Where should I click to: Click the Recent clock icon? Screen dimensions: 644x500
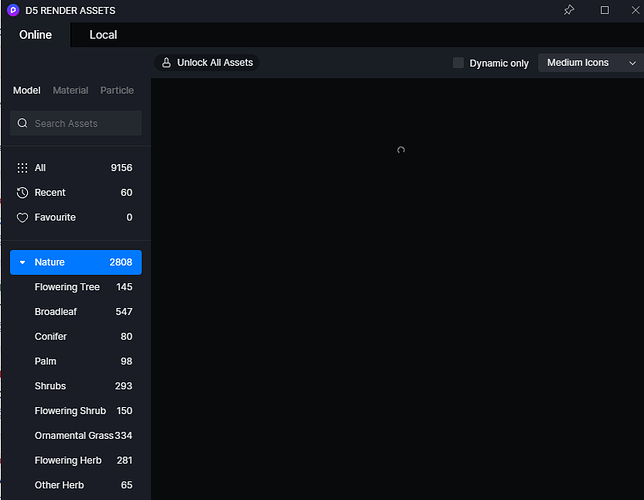coord(22,193)
